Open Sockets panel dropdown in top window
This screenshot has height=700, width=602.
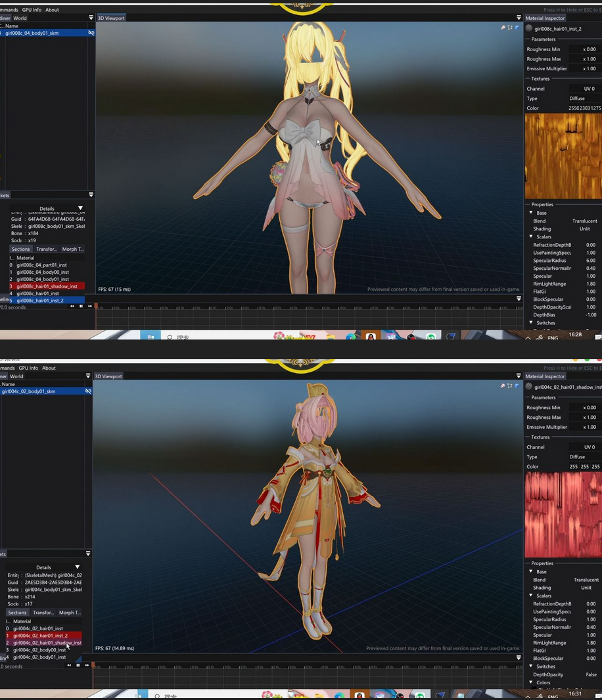tap(91, 194)
